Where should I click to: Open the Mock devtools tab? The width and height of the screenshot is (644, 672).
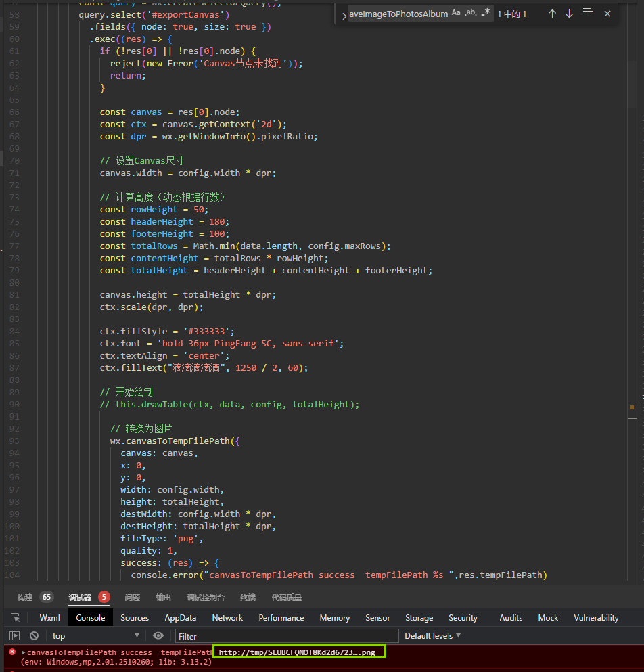coord(548,618)
